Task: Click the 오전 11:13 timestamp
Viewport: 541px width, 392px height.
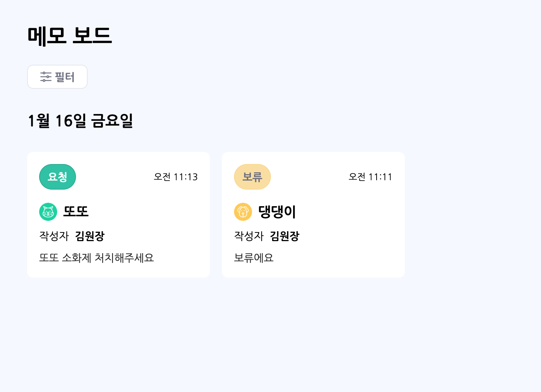Action: point(176,177)
